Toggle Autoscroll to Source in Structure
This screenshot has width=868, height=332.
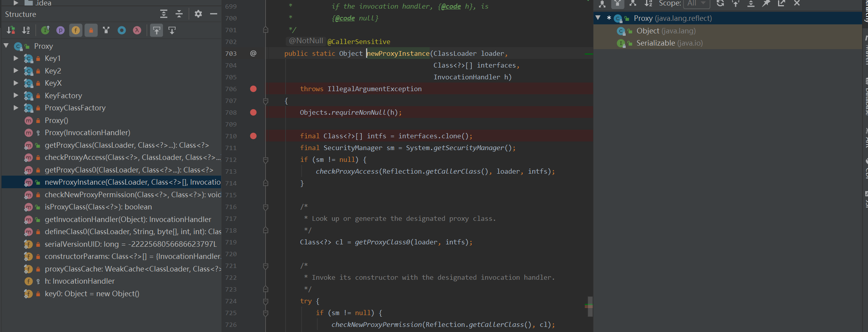157,30
